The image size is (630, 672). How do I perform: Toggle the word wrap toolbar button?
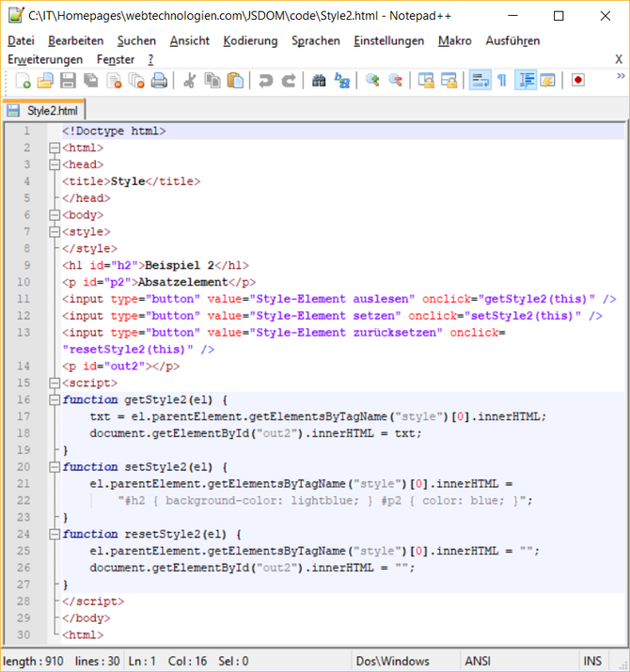pyautogui.click(x=480, y=80)
